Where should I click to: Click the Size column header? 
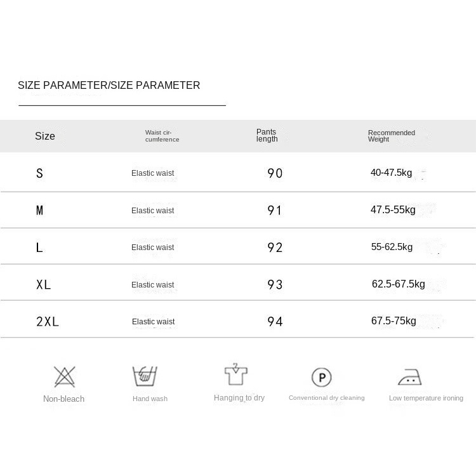click(45, 136)
